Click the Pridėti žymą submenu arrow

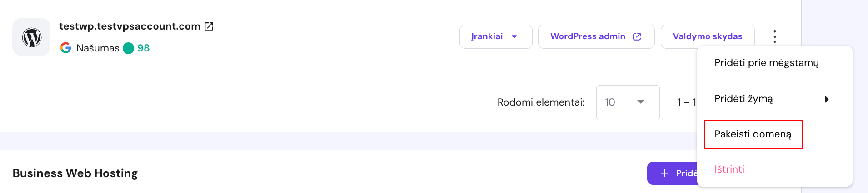pos(827,99)
